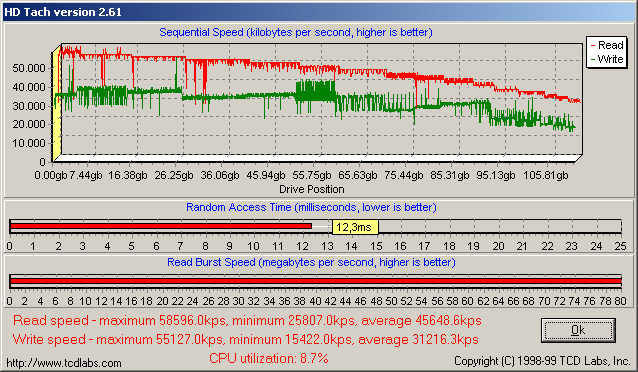Viewport: 638px width, 372px height.
Task: Click the 85.31gb drive position label
Action: pyautogui.click(x=450, y=175)
